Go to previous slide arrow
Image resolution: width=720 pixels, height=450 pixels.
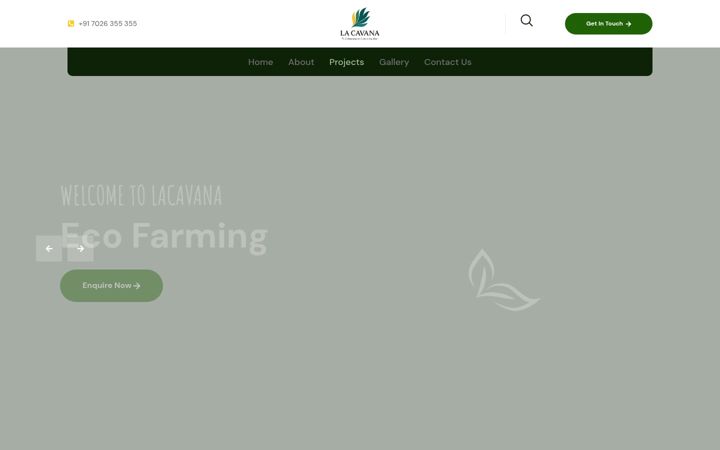coord(49,248)
